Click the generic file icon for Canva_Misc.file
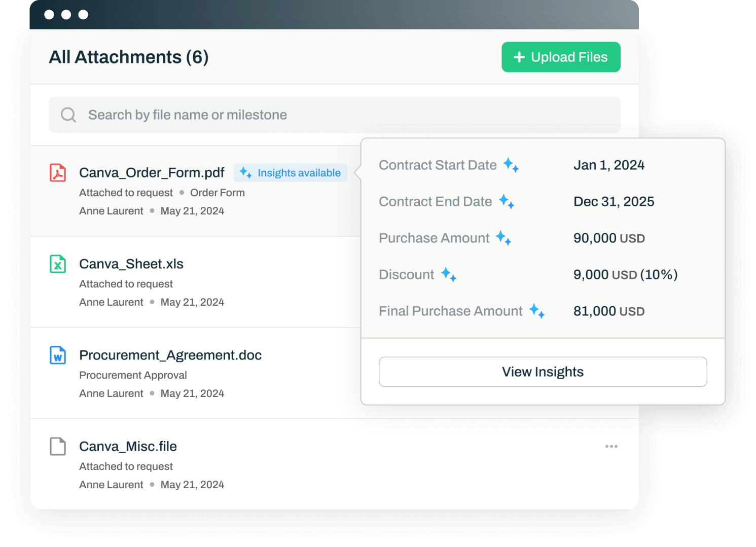 pos(58,447)
